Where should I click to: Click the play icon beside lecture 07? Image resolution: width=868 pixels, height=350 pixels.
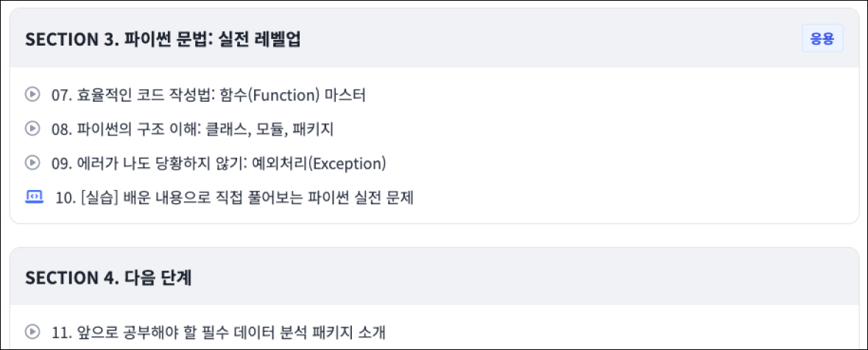pyautogui.click(x=32, y=95)
